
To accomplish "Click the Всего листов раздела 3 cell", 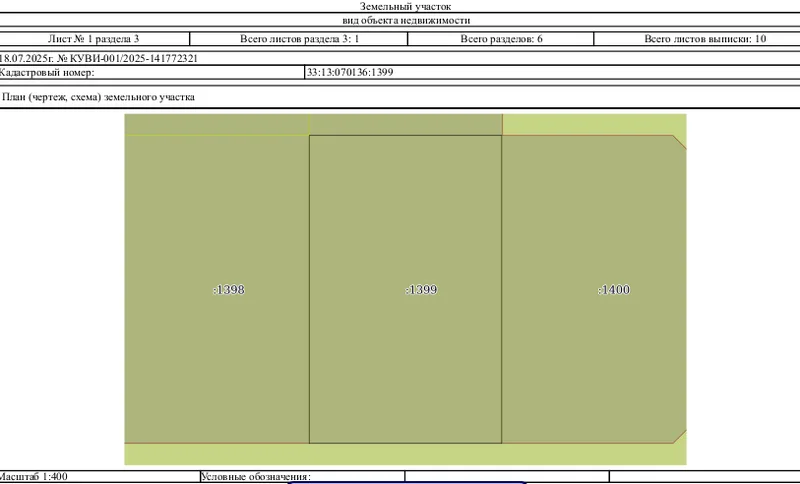I will (299, 39).
